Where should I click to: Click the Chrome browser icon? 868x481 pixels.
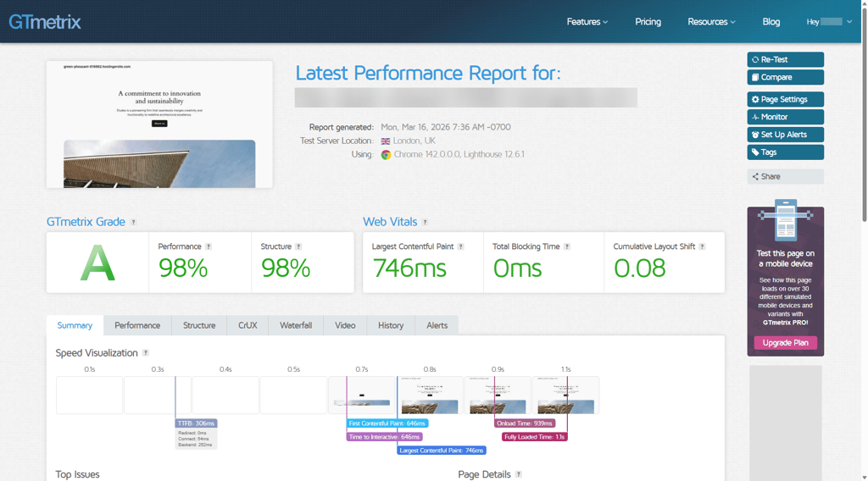(386, 155)
